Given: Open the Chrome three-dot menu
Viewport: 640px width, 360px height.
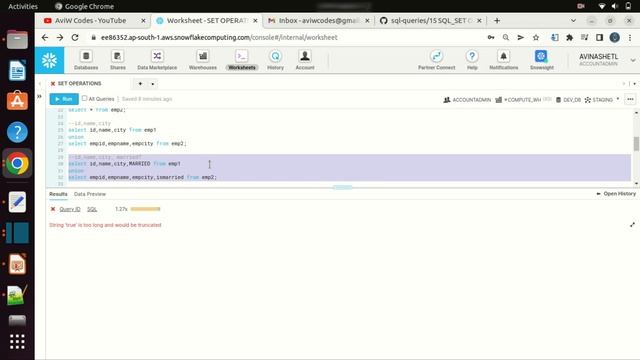Looking at the screenshot, I should [x=630, y=38].
